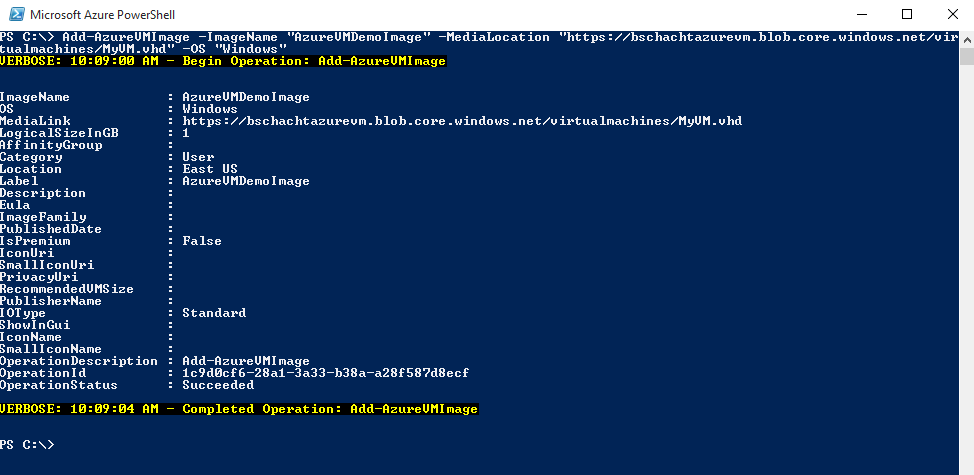
Task: Click the IOType Standard value
Action: pyautogui.click(x=213, y=313)
